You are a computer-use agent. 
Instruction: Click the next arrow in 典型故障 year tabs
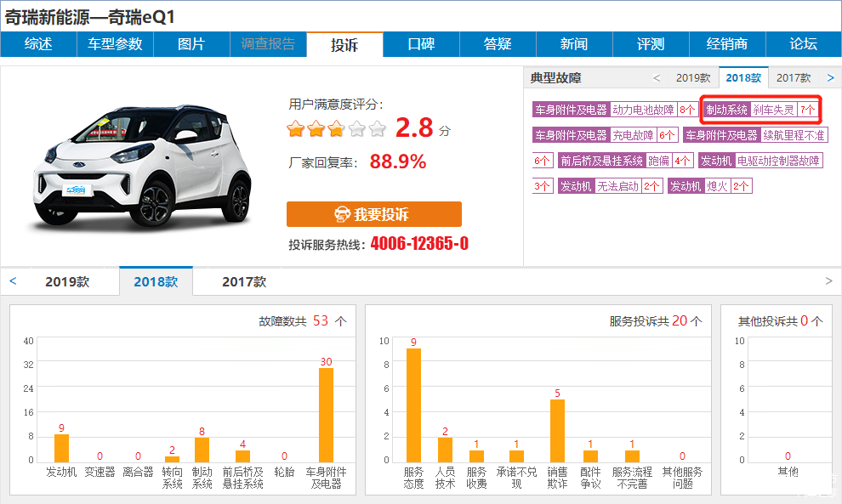(831, 78)
